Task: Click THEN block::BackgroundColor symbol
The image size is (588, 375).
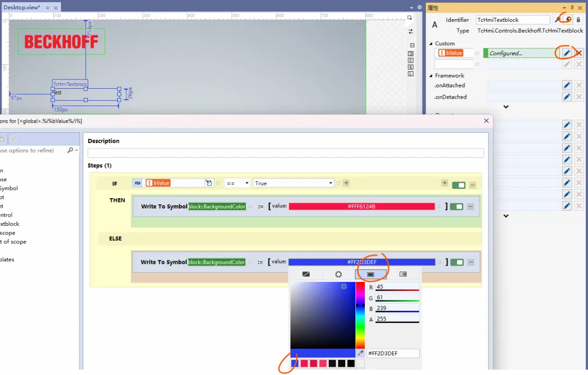Action: [x=217, y=206]
